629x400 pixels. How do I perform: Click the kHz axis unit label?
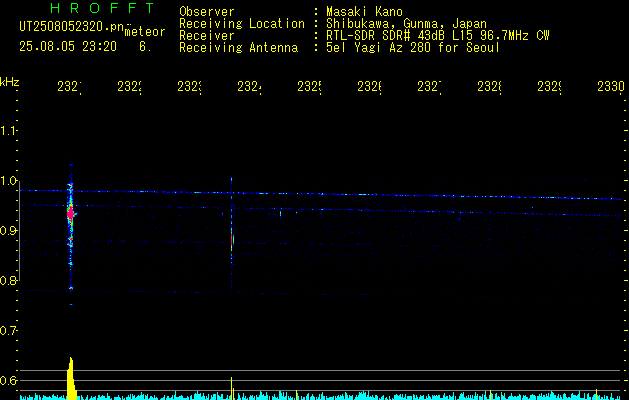pyautogui.click(x=10, y=82)
